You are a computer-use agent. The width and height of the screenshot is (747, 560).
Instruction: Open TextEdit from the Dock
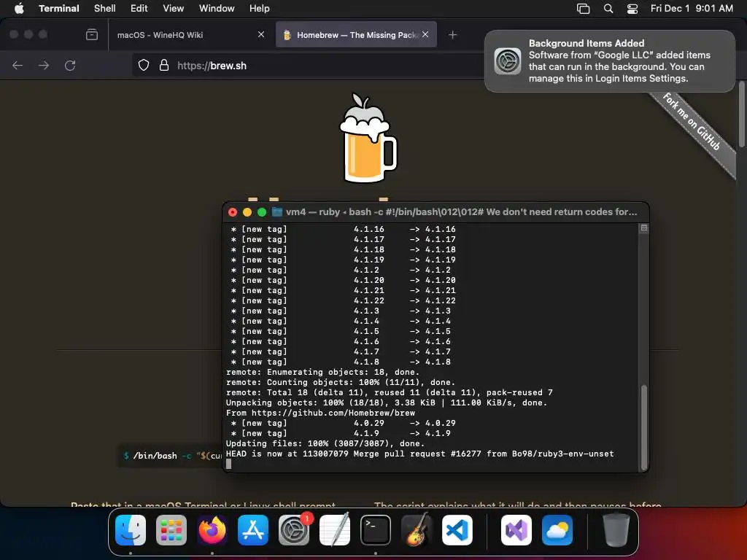tap(334, 530)
